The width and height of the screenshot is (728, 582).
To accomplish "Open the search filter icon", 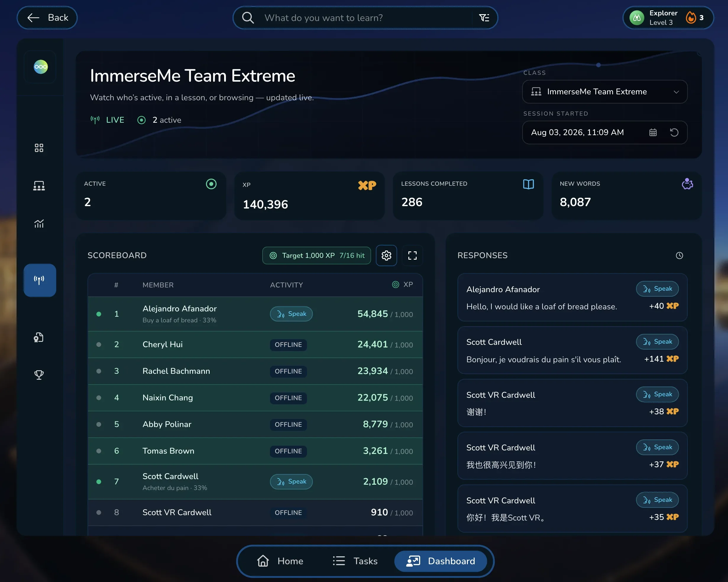I will click(x=484, y=17).
